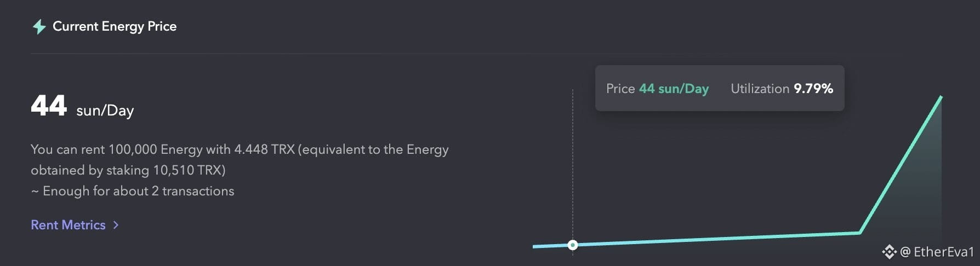
Task: Click the dashed vertical indicator line
Action: [573, 164]
